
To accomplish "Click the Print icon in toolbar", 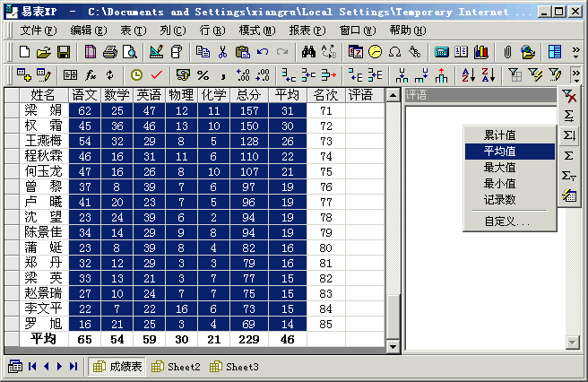I will coord(111,52).
